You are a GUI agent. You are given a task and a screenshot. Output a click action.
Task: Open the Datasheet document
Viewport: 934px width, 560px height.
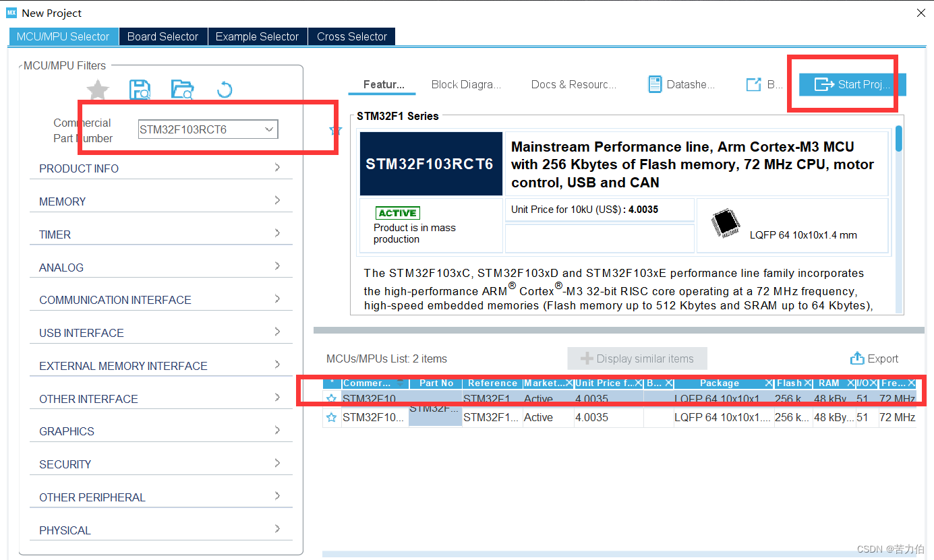click(x=682, y=84)
